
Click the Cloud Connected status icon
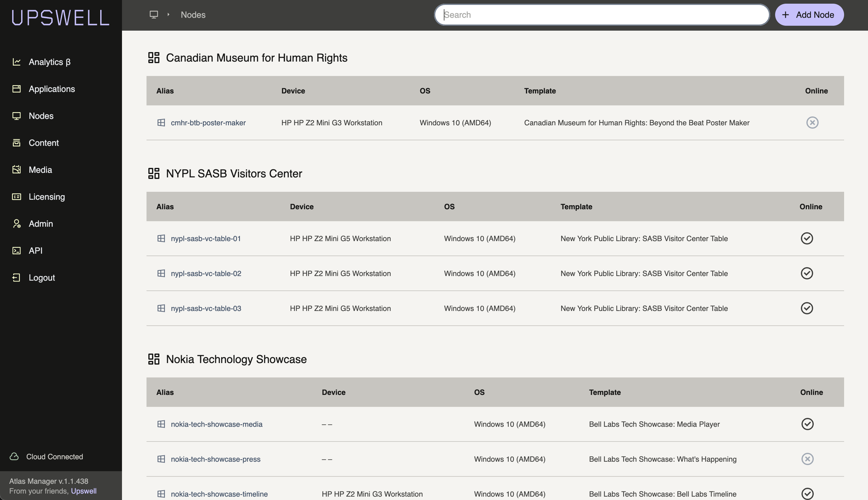(14, 457)
